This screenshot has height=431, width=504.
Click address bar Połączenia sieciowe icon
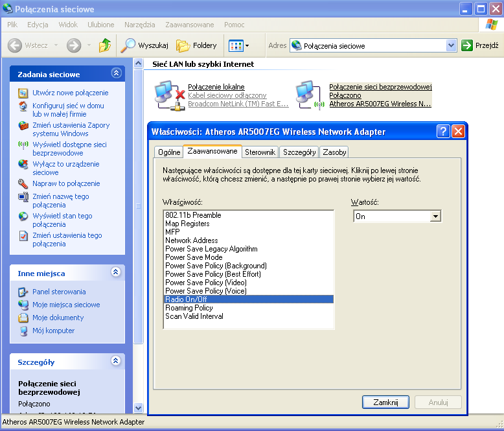click(296, 45)
